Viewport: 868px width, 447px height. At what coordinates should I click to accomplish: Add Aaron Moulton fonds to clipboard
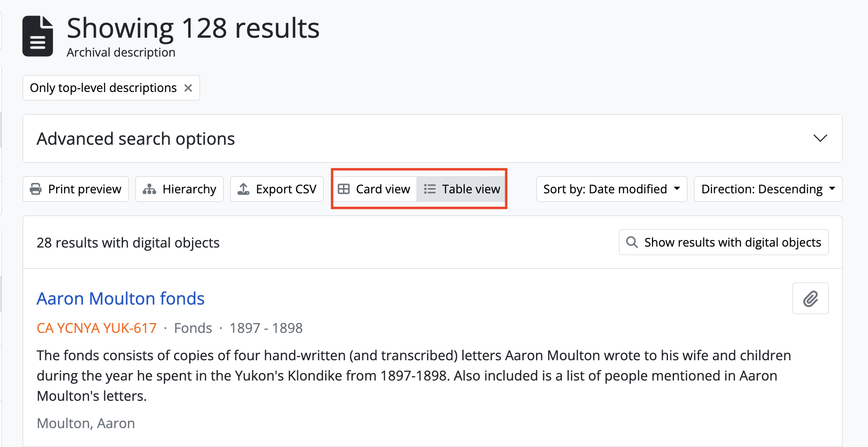[x=810, y=298]
